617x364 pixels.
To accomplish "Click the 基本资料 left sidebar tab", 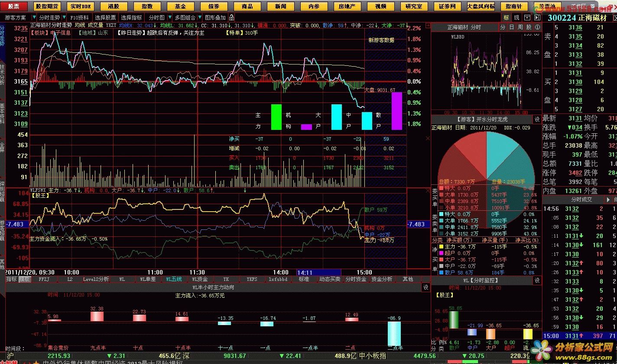I will coord(3,114).
